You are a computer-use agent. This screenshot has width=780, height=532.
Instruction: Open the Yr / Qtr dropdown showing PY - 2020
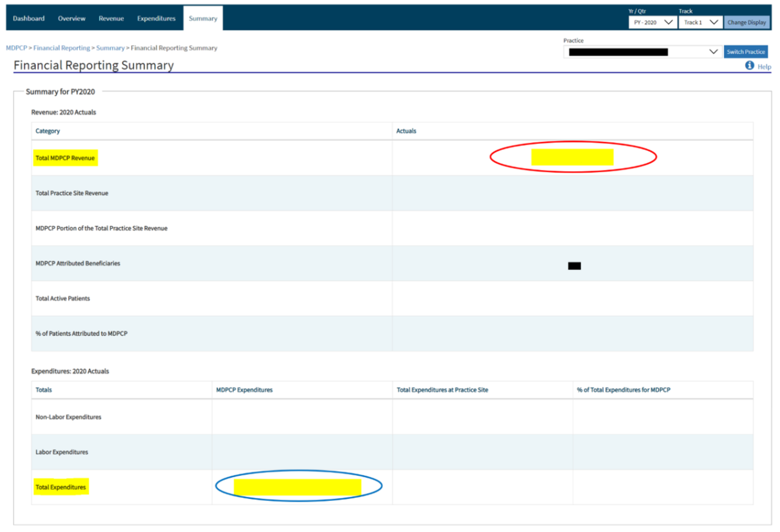tap(653, 23)
